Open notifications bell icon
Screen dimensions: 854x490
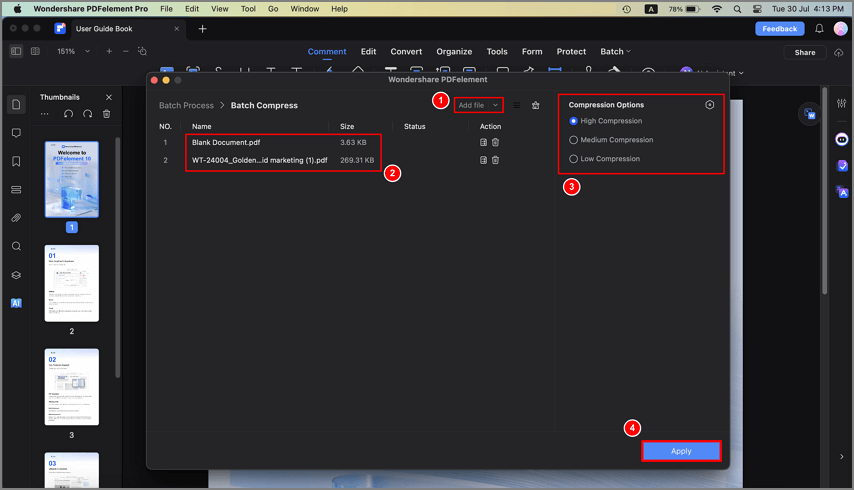819,29
